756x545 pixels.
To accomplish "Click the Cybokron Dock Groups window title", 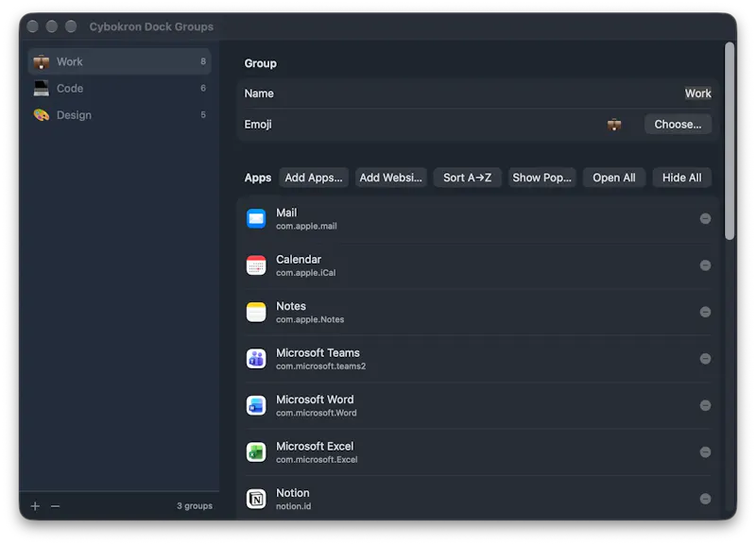I will click(x=151, y=26).
